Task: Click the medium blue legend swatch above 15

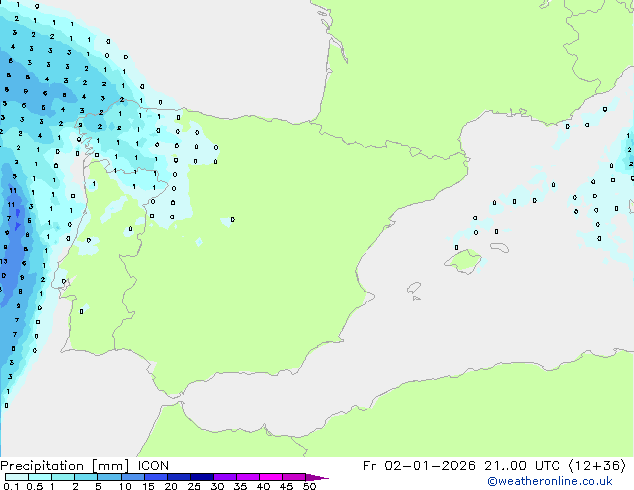Action: [x=156, y=478]
